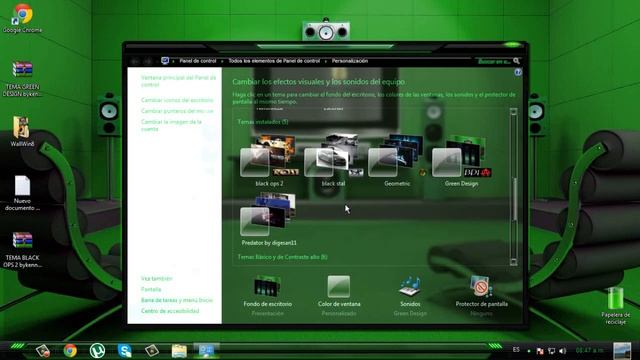Select the WallWin8 desktop icon
This screenshot has width=640, height=360.
coord(22,131)
